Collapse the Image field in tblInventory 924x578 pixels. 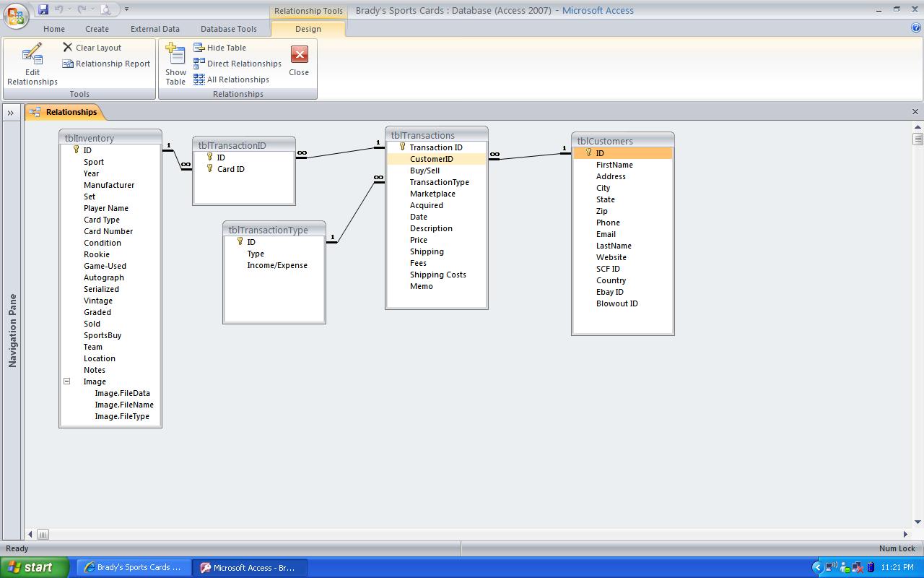66,381
